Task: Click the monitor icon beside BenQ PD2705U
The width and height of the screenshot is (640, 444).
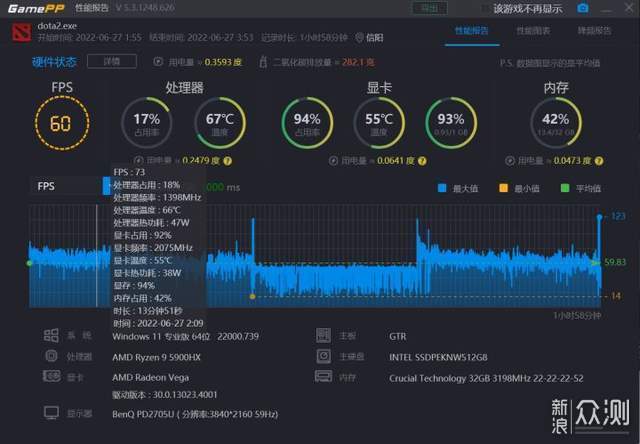Action: pyautogui.click(x=52, y=413)
